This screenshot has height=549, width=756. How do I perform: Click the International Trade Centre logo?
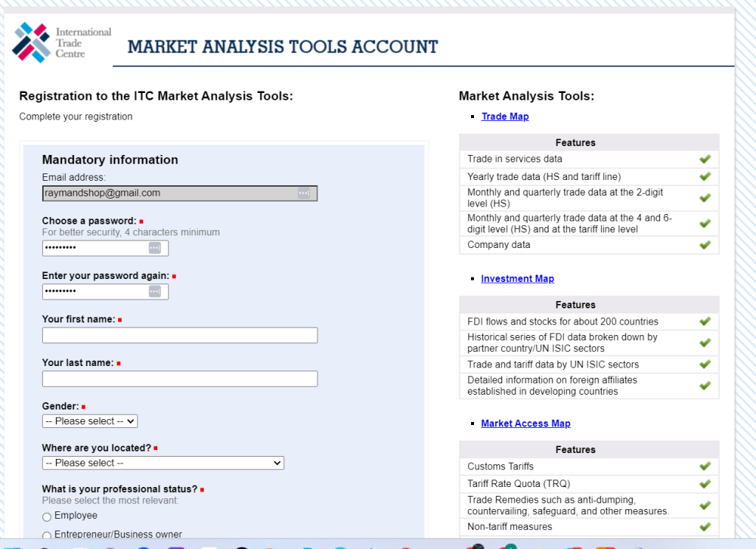(x=62, y=42)
